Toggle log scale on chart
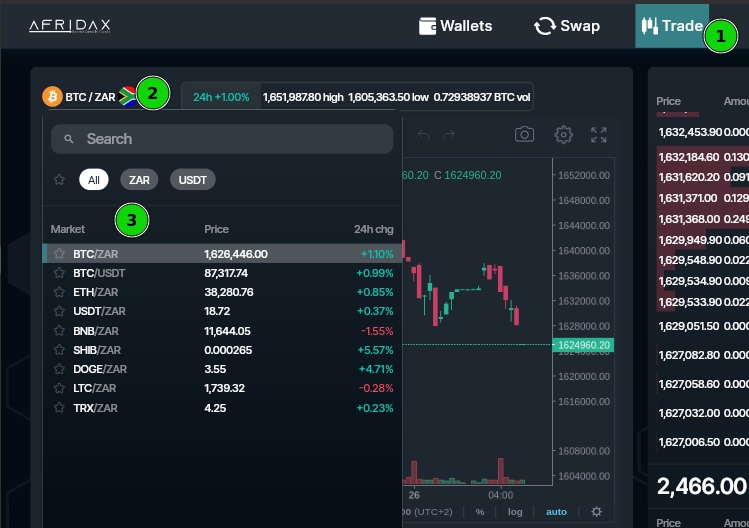The image size is (749, 528). pyautogui.click(x=515, y=512)
